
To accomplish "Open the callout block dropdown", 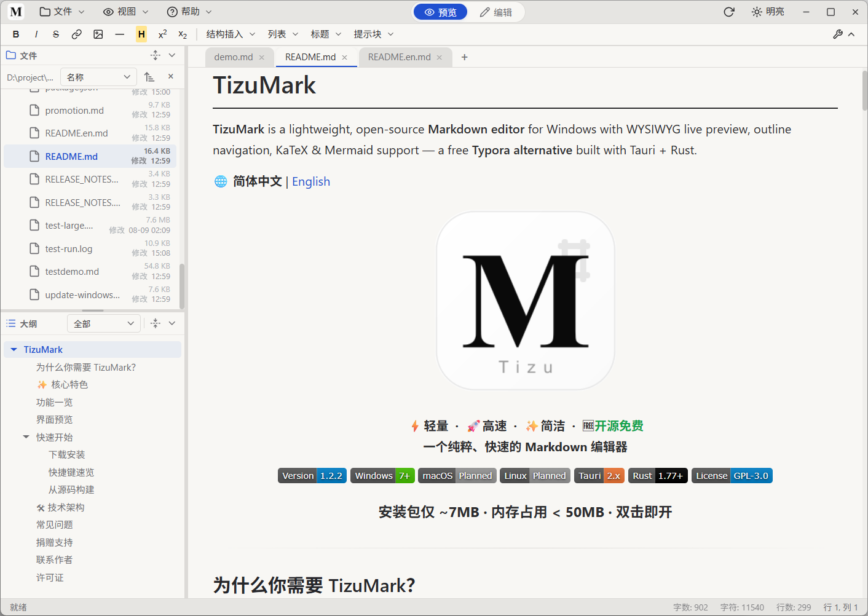I will click(x=374, y=34).
